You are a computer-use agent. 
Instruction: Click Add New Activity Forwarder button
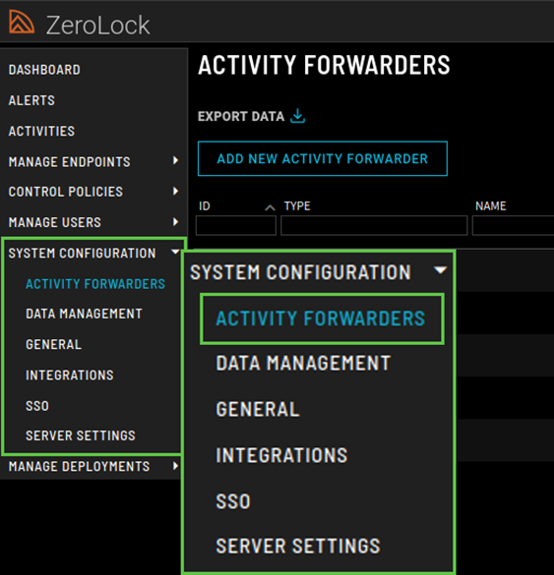[323, 158]
